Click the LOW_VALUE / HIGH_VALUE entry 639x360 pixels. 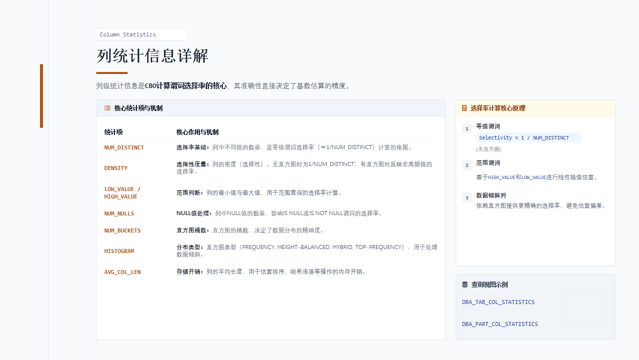[x=122, y=193]
